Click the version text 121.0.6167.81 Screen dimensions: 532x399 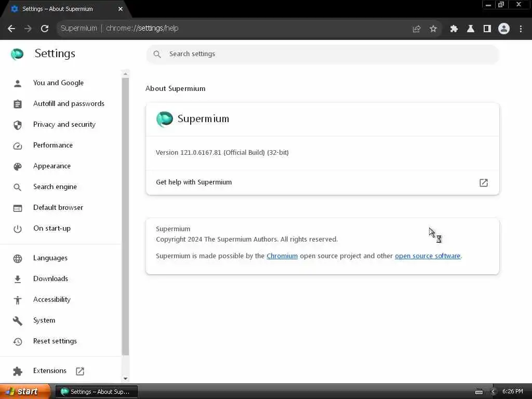click(x=201, y=153)
